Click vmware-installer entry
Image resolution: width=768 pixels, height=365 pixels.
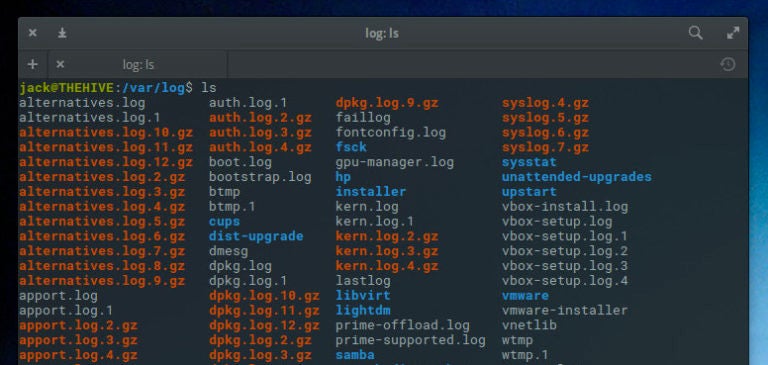[x=565, y=311]
